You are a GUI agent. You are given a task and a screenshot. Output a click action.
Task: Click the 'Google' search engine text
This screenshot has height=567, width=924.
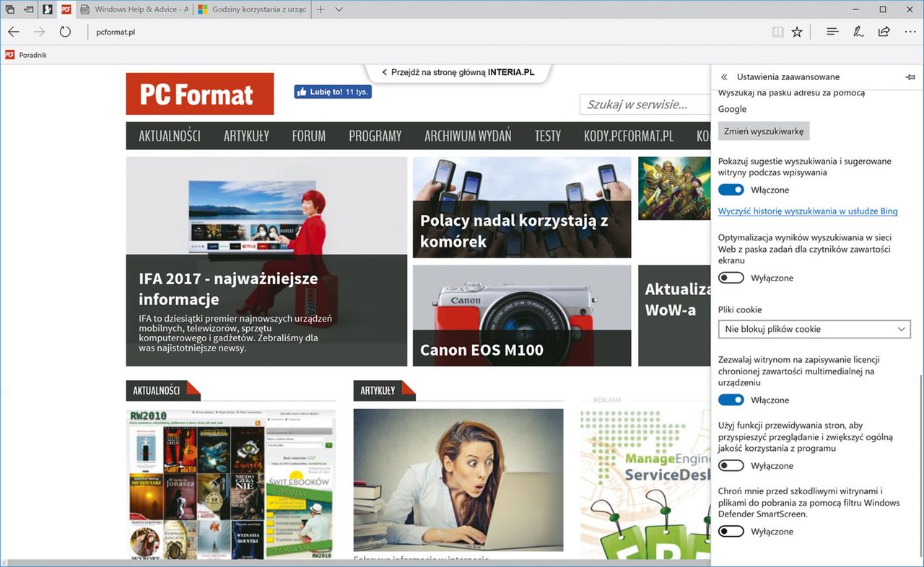pyautogui.click(x=732, y=109)
